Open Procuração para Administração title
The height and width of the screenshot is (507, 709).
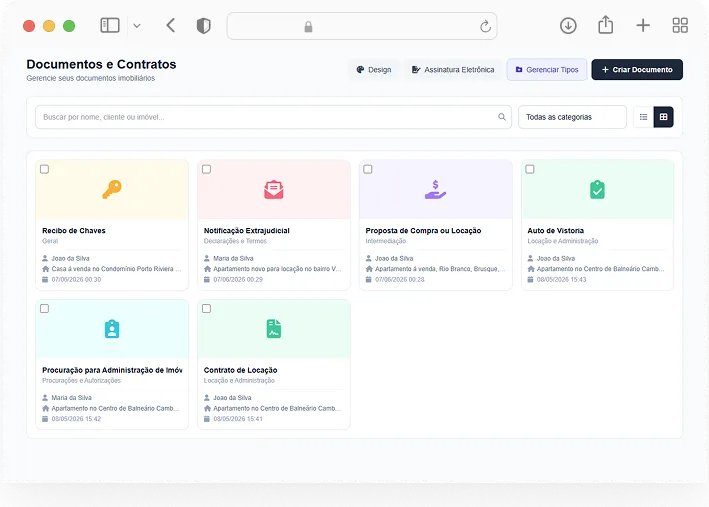point(112,370)
